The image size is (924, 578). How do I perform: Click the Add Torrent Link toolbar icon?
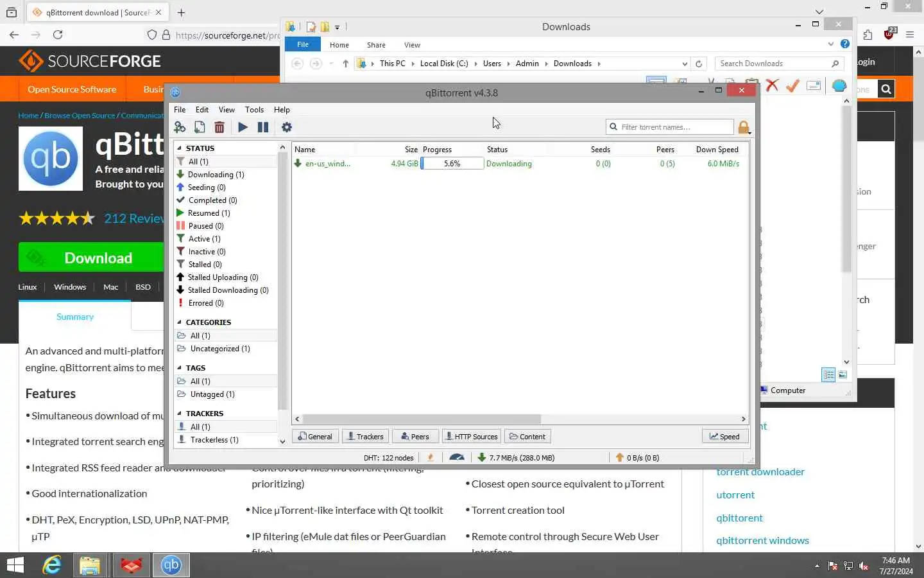click(180, 127)
